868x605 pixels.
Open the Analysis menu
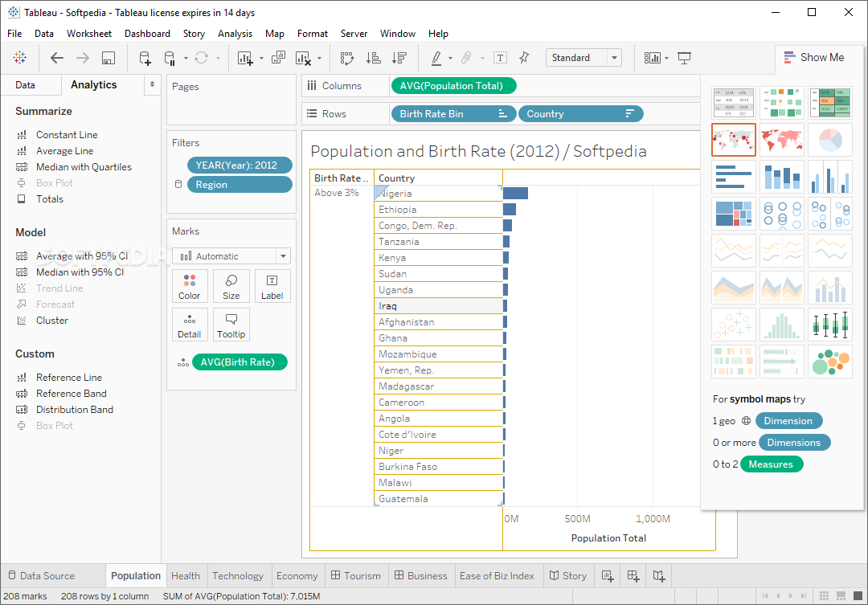[235, 34]
